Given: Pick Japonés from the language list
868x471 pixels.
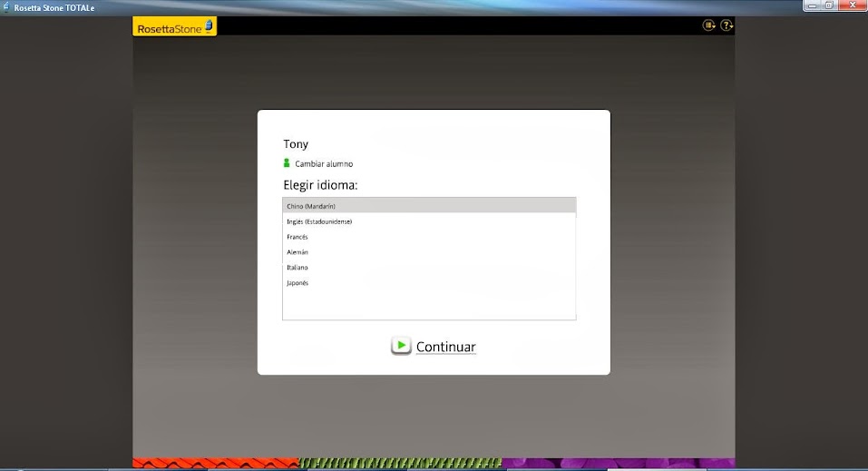Looking at the screenshot, I should click(429, 282).
